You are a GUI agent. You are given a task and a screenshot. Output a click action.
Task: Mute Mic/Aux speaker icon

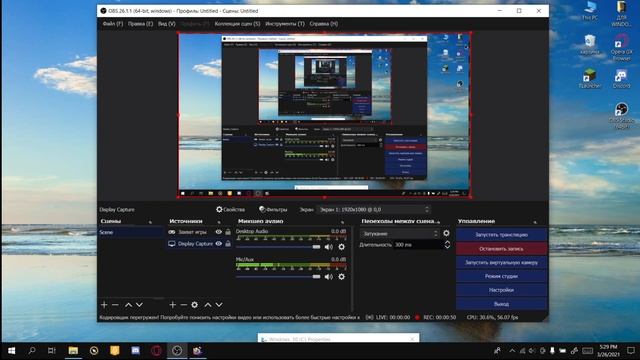329,276
